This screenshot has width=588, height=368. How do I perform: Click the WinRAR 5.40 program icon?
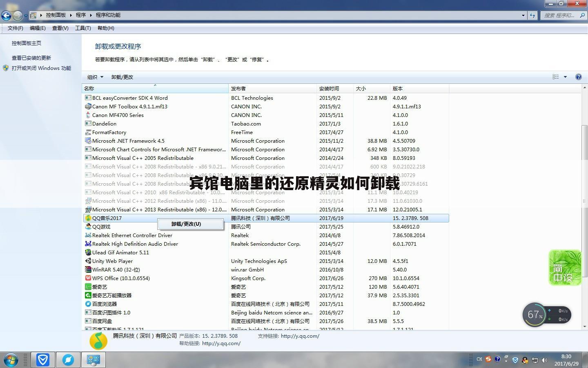click(x=88, y=270)
